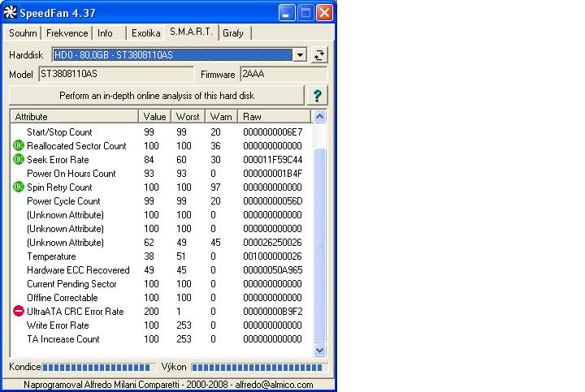Click the SpeedFan fan logo in title bar
The image size is (585, 392).
pos(10,13)
